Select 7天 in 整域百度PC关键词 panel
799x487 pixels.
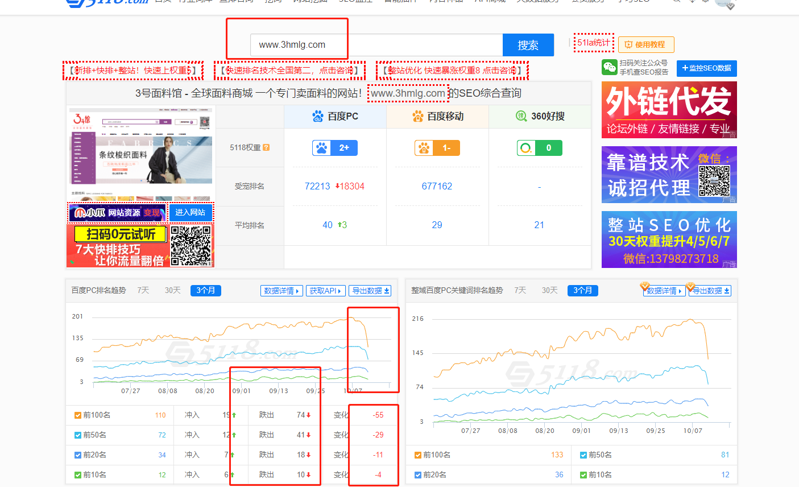(x=520, y=290)
